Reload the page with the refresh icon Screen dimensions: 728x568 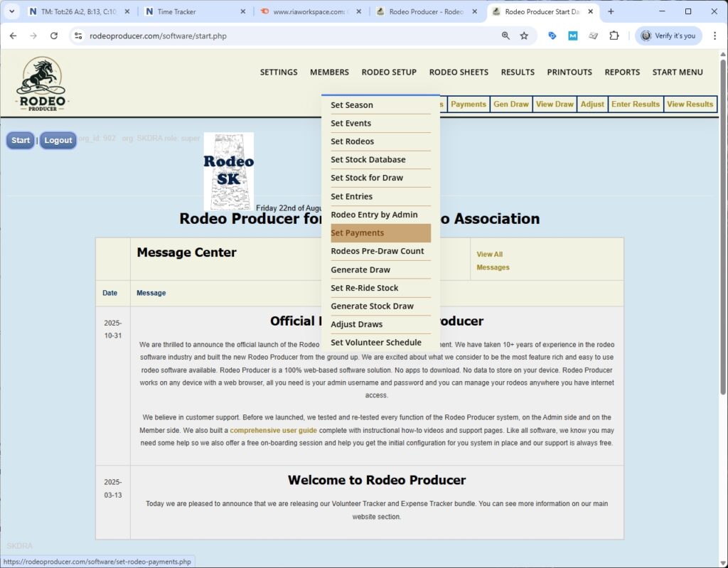(54, 35)
